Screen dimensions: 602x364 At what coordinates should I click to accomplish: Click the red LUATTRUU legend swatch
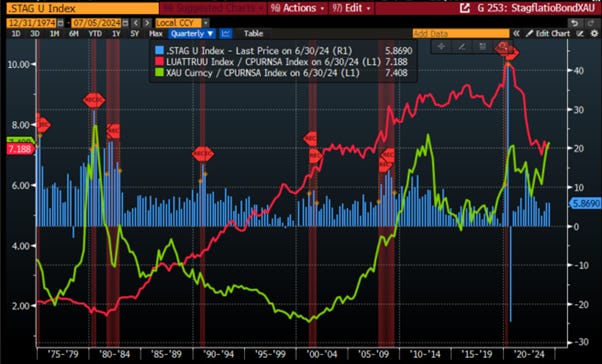tap(159, 61)
